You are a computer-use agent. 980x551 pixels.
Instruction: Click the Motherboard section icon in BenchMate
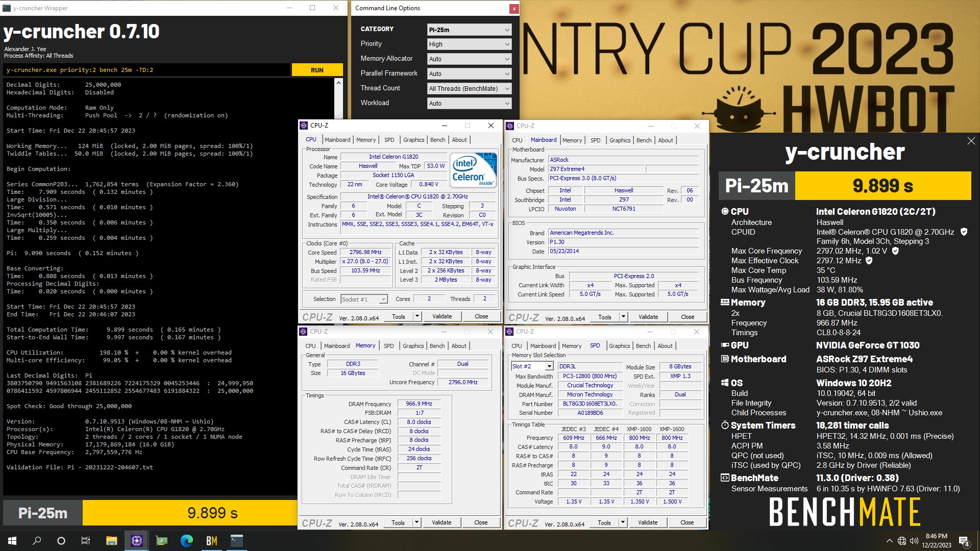[725, 359]
